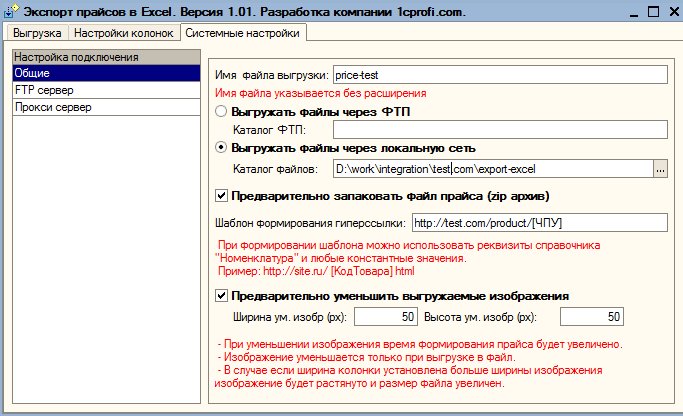Open Прокси сервер settings row
This screenshot has height=416, width=683.
[106, 107]
